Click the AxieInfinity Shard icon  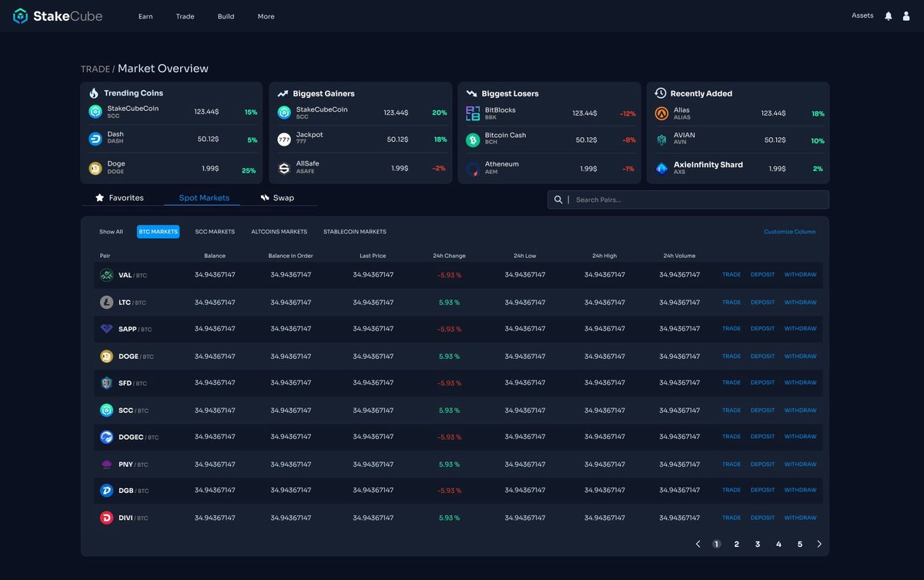point(661,168)
